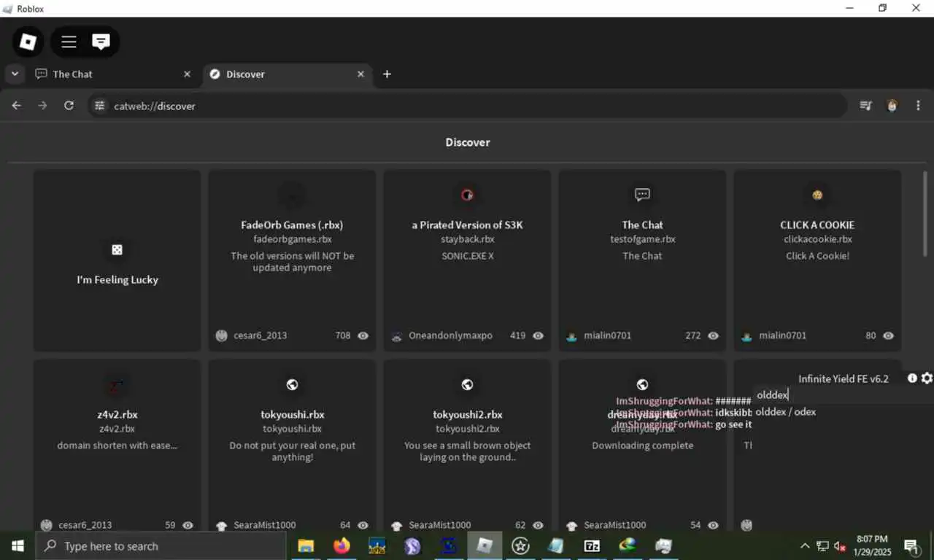Open FadeOrb Games (.rbx) site card
The image size is (934, 560).
(292, 261)
